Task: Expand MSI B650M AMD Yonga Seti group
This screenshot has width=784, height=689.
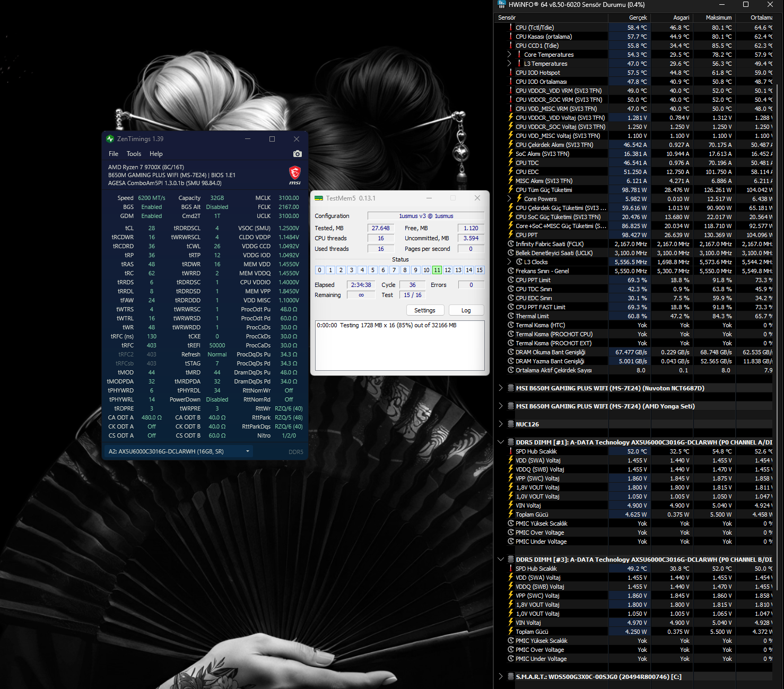Action: pyautogui.click(x=501, y=406)
